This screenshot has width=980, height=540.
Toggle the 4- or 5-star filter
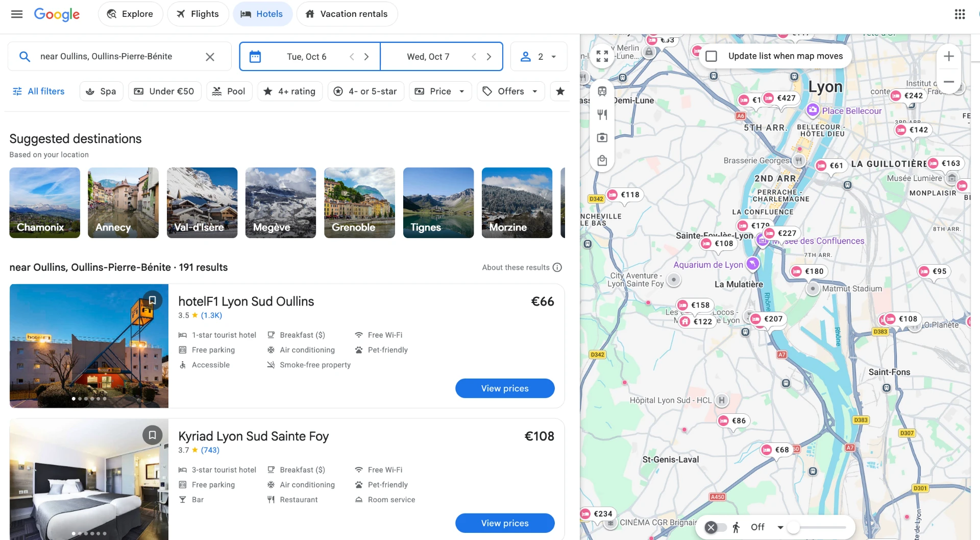365,91
